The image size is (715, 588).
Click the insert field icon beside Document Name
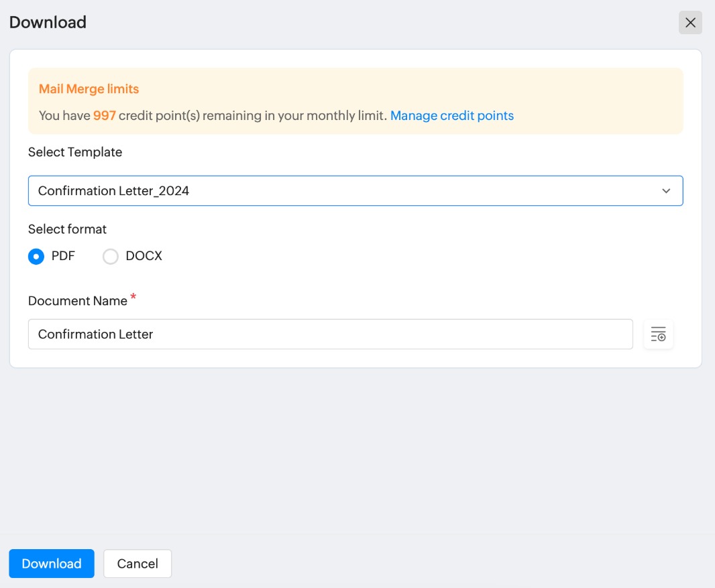(658, 334)
